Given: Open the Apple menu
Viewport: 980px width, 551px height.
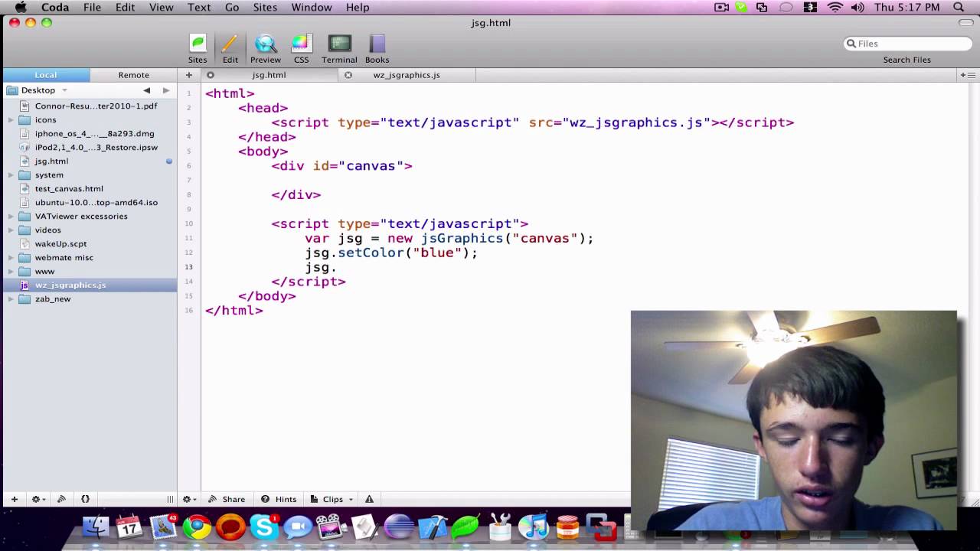Looking at the screenshot, I should tap(21, 7).
